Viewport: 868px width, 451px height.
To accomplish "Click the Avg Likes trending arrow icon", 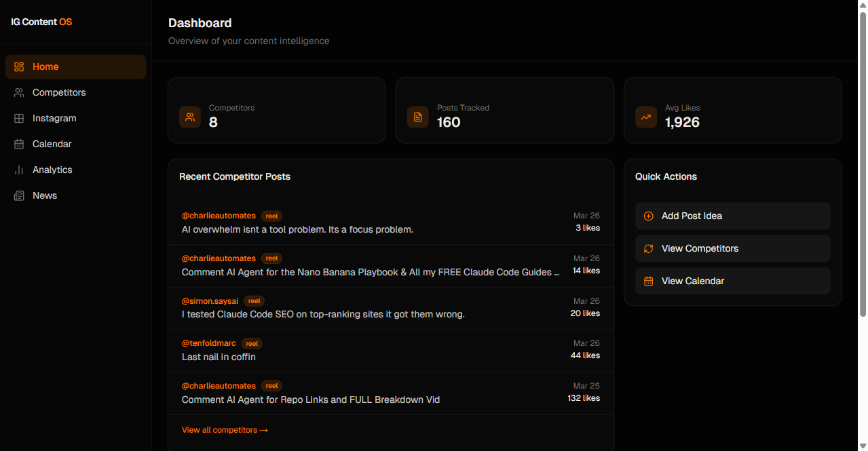I will 646,117.
